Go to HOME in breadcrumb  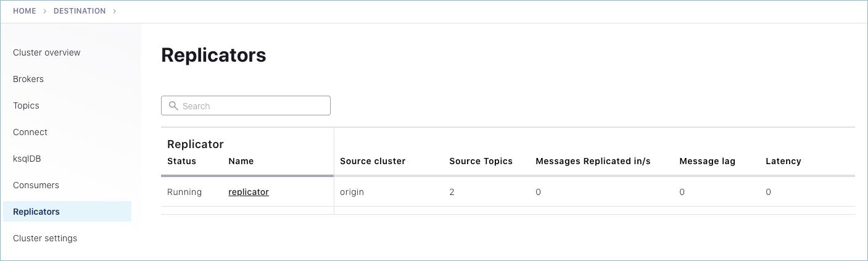tap(25, 11)
